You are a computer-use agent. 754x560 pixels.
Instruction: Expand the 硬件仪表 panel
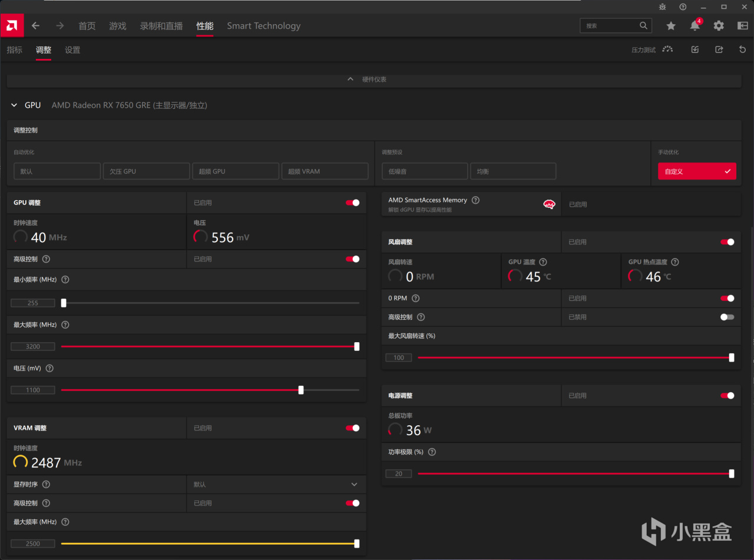pos(374,79)
